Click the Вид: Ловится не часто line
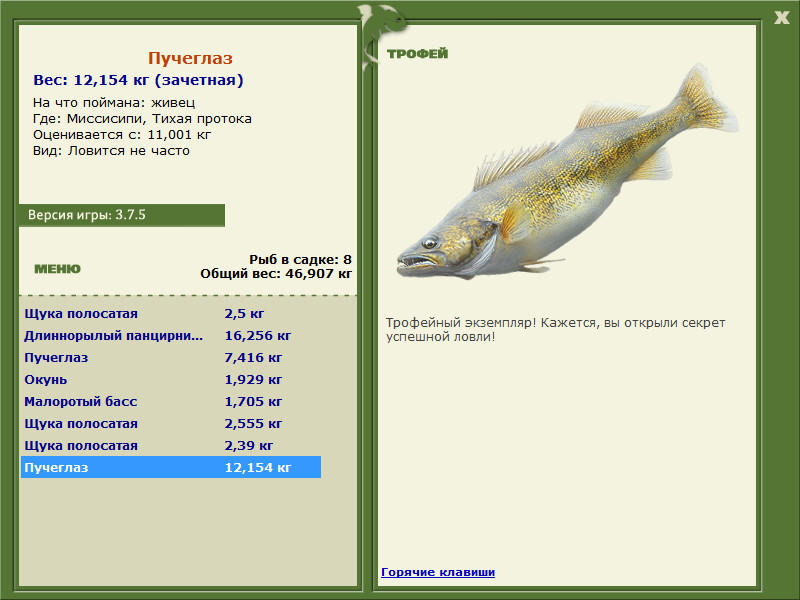The image size is (800, 600). tap(111, 151)
